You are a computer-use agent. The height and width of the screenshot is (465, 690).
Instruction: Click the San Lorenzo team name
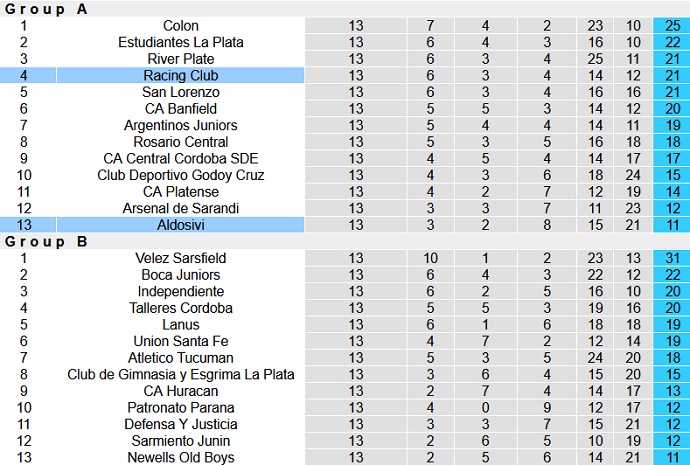pos(180,92)
